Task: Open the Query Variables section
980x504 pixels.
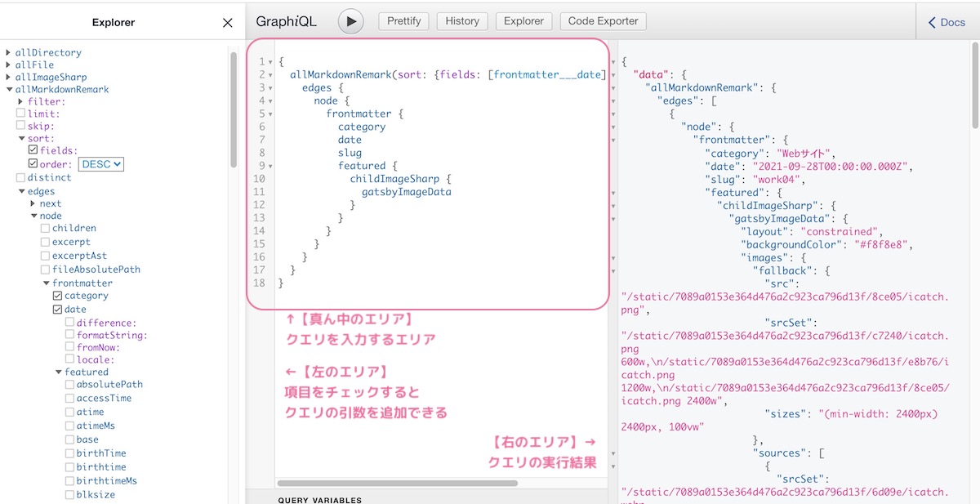Action: pos(320,499)
